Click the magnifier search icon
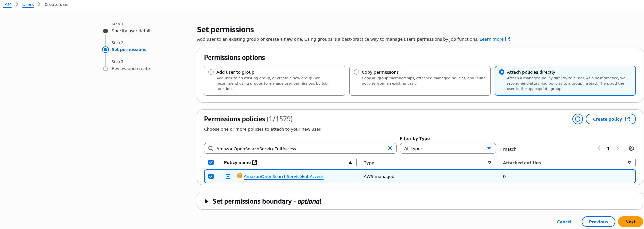The width and height of the screenshot is (644, 229). click(211, 148)
